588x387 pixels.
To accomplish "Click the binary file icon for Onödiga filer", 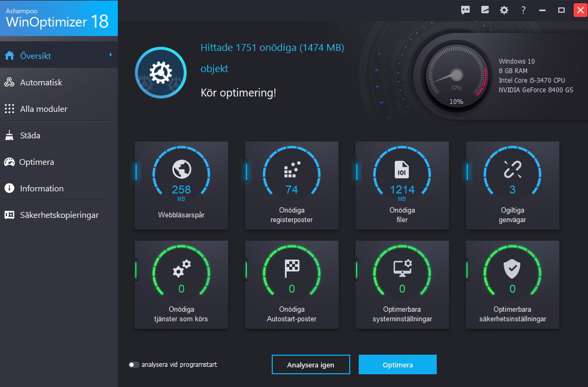I will [402, 170].
